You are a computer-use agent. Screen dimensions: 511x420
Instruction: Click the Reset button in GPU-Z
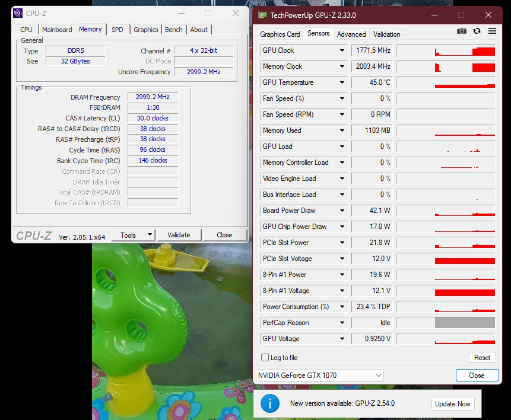[x=483, y=358]
